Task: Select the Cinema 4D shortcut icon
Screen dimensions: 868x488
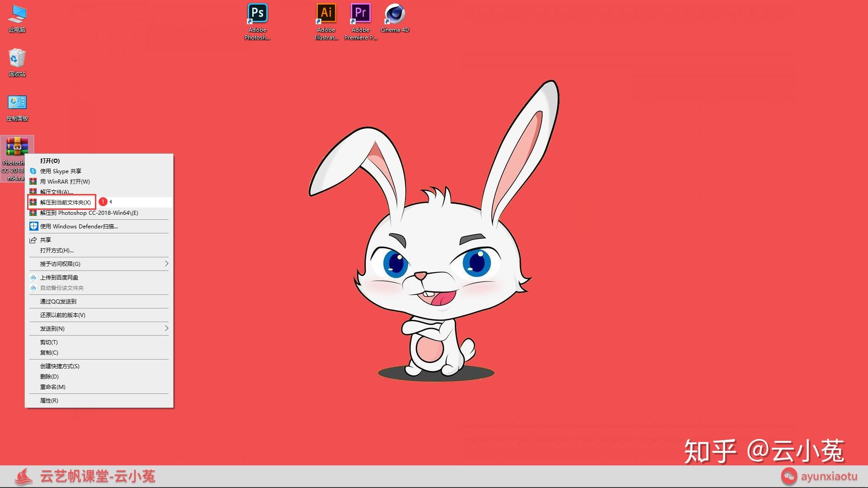Action: pos(395,18)
